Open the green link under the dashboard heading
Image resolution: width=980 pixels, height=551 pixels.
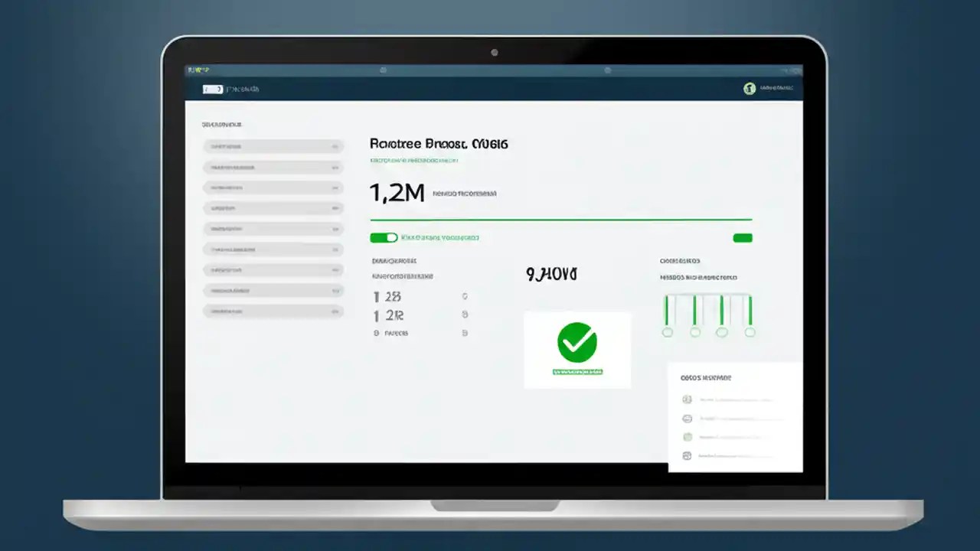pos(413,160)
